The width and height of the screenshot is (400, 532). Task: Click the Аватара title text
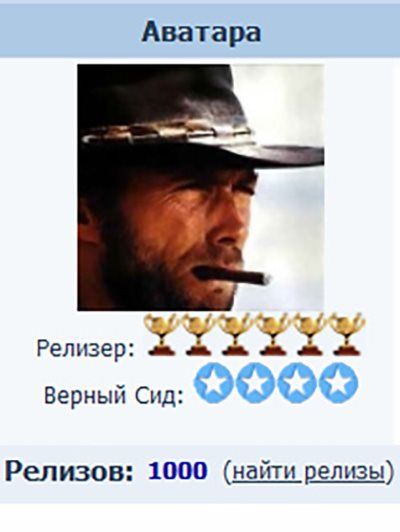[x=202, y=32]
